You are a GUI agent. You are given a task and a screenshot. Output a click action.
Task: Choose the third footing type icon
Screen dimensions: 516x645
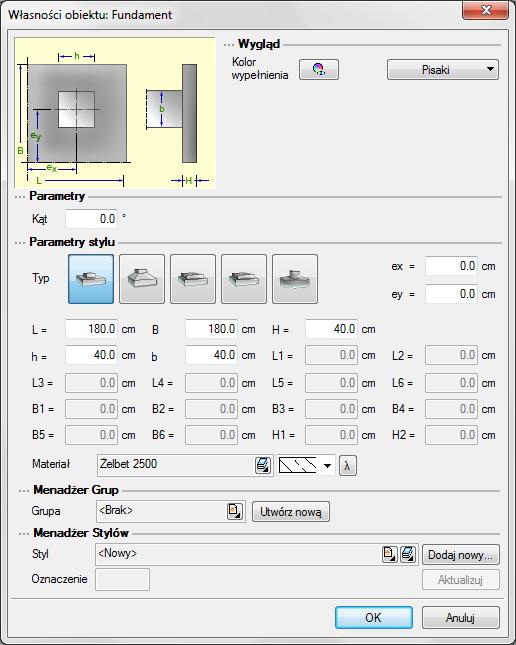click(193, 279)
